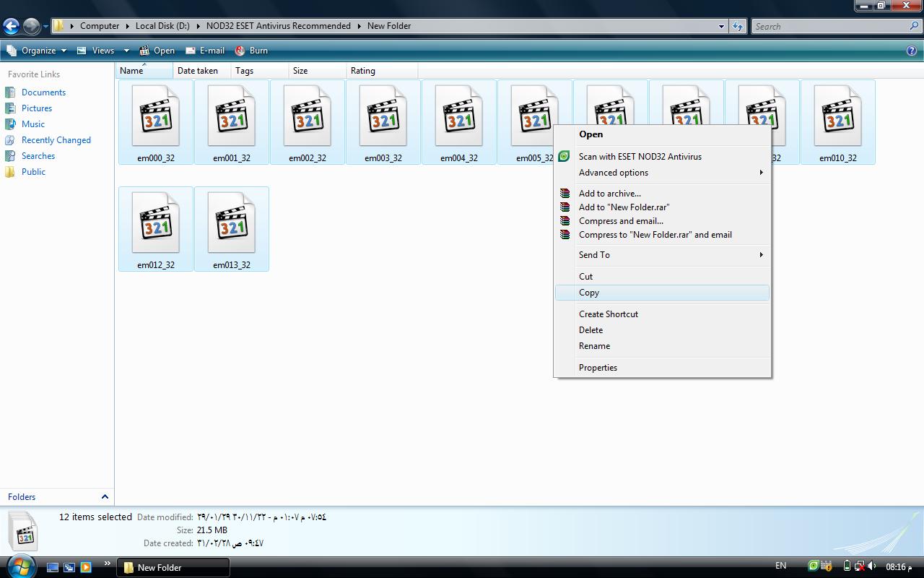
Task: Open Documents in Favorite Links
Action: [x=43, y=92]
